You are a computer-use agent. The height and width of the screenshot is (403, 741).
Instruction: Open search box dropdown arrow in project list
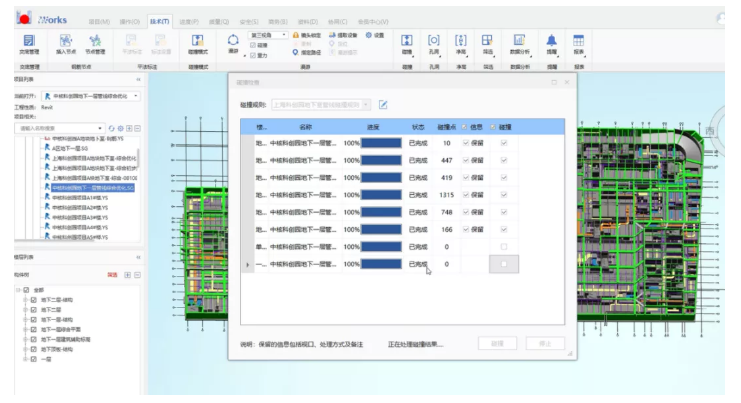coord(100,129)
